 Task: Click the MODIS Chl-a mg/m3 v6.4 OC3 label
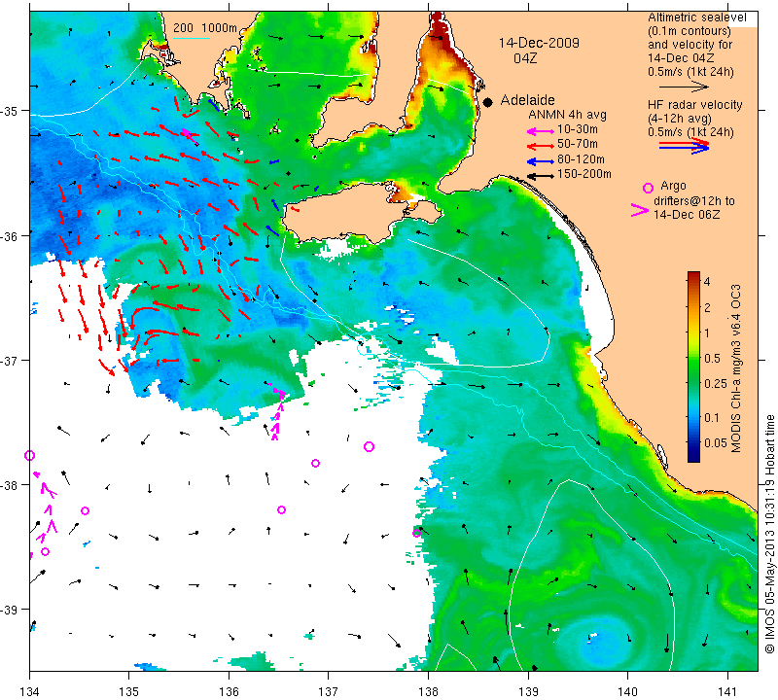[x=736, y=368]
